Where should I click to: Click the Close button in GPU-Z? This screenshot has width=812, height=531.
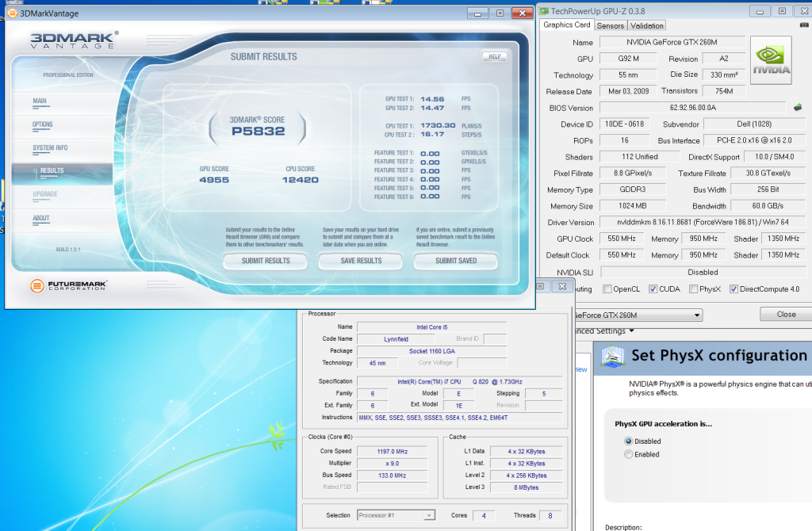(x=786, y=315)
